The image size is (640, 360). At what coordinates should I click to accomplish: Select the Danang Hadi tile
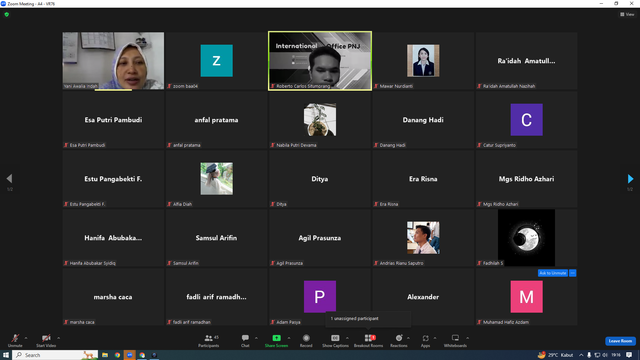[423, 120]
